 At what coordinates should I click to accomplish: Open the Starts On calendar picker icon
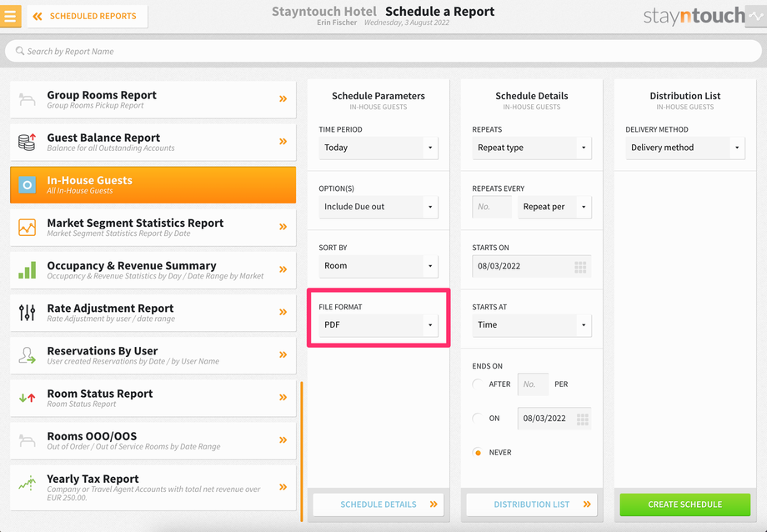[580, 267]
